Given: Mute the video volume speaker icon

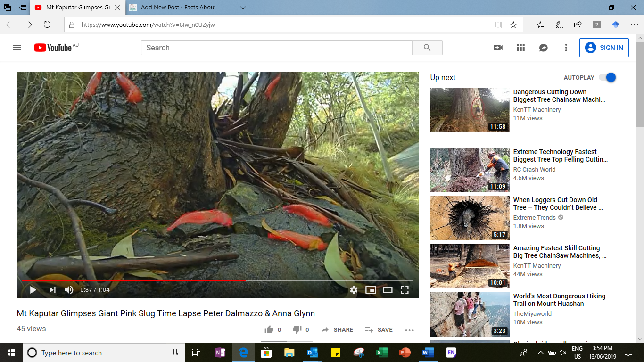Looking at the screenshot, I should [x=69, y=290].
